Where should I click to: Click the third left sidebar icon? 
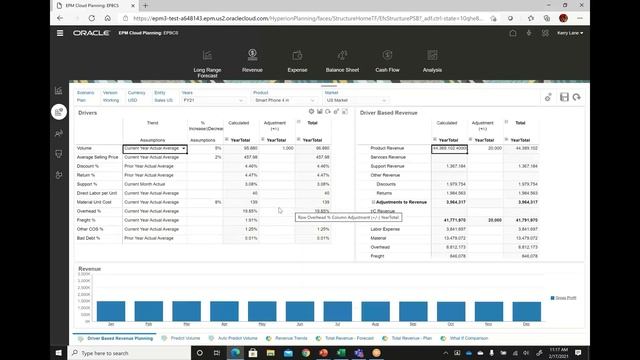59,133
